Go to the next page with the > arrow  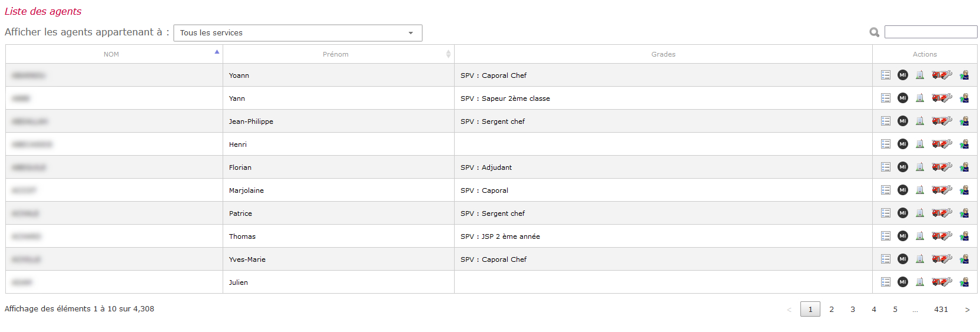967,309
